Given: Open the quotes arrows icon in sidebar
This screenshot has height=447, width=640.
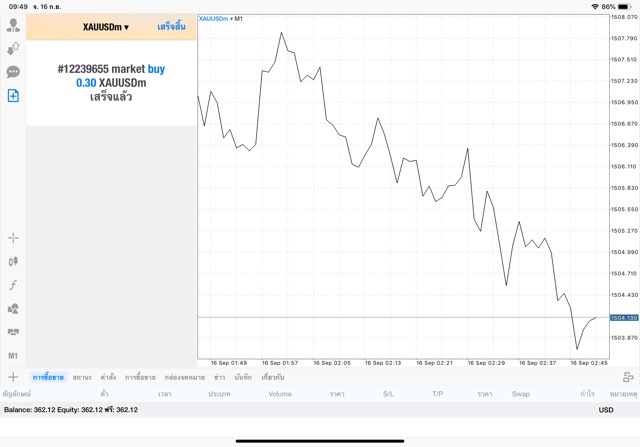Looking at the screenshot, I should 13,48.
